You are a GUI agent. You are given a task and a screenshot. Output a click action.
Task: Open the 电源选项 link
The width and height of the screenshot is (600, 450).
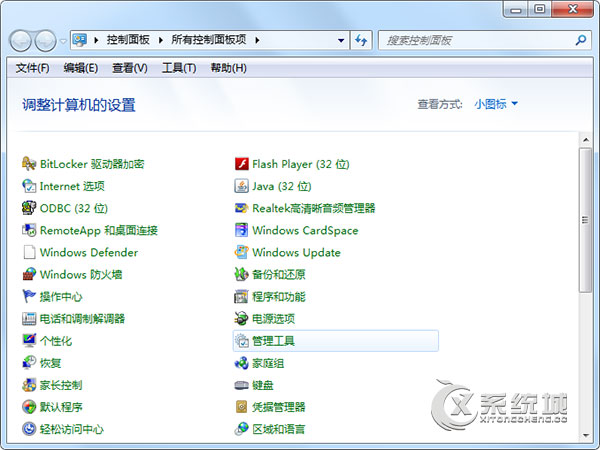[273, 319]
